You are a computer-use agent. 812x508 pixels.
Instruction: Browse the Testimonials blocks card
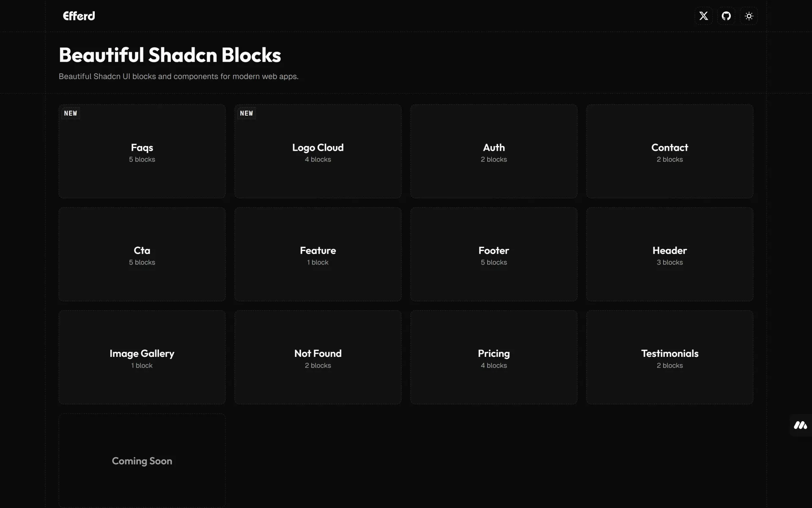[669, 358]
